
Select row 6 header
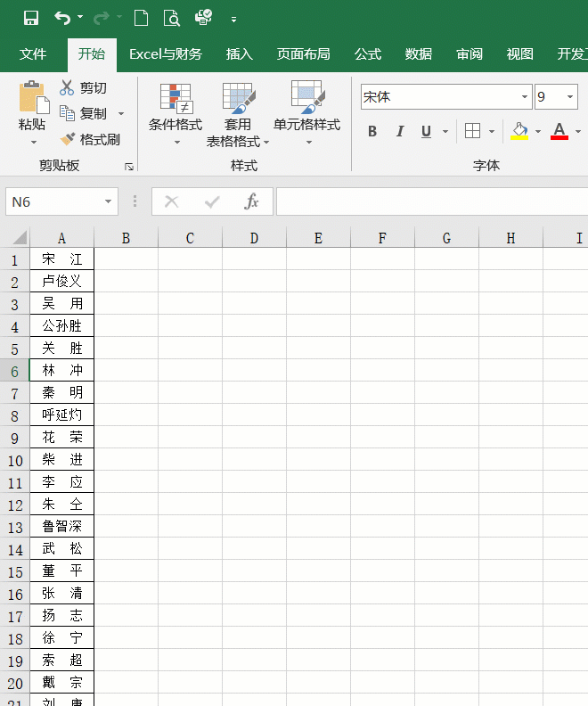point(15,371)
